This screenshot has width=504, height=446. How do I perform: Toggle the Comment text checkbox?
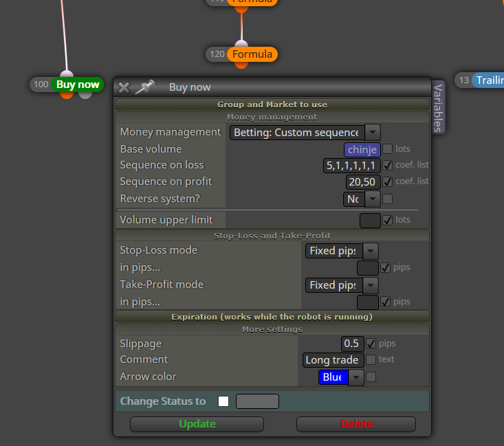pyautogui.click(x=371, y=359)
